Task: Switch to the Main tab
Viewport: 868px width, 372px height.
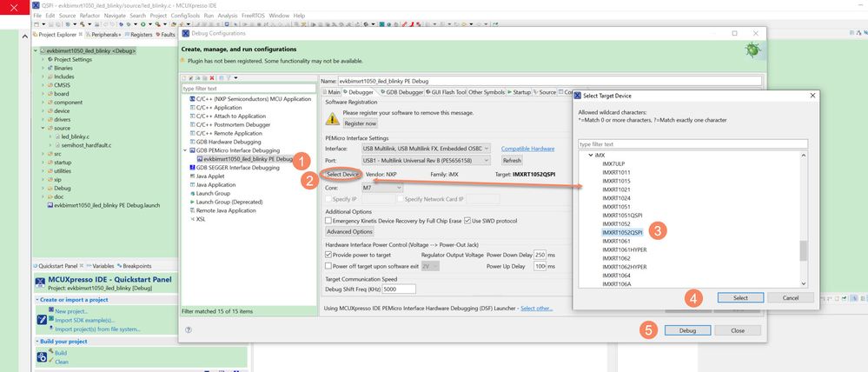Action: [x=331, y=92]
